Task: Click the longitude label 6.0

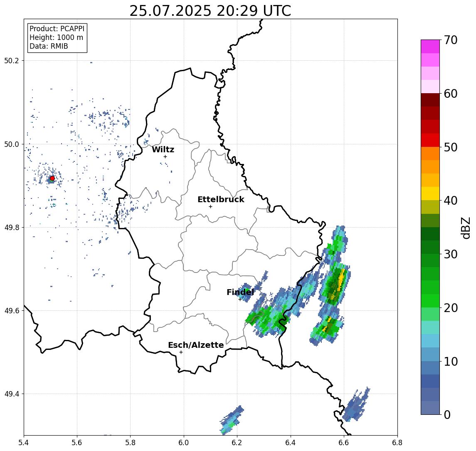Action: (x=184, y=443)
